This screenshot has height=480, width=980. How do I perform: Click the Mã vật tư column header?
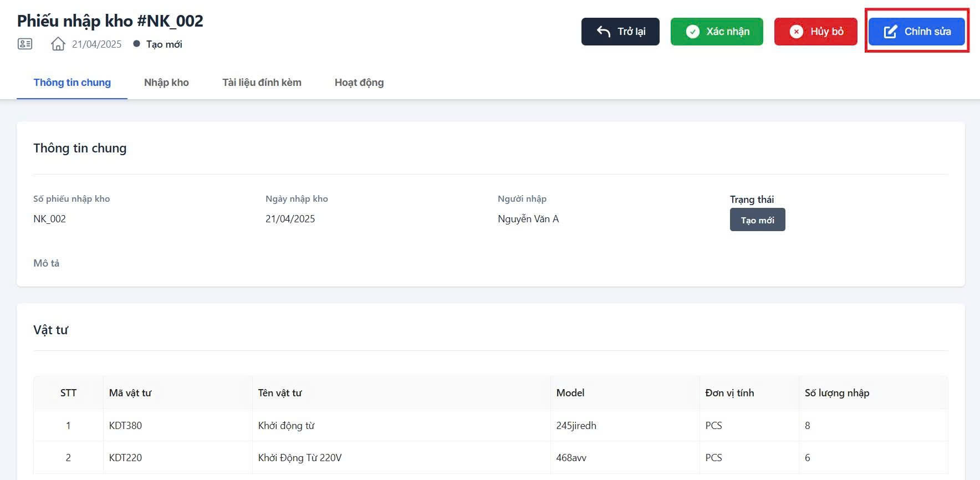coord(130,393)
